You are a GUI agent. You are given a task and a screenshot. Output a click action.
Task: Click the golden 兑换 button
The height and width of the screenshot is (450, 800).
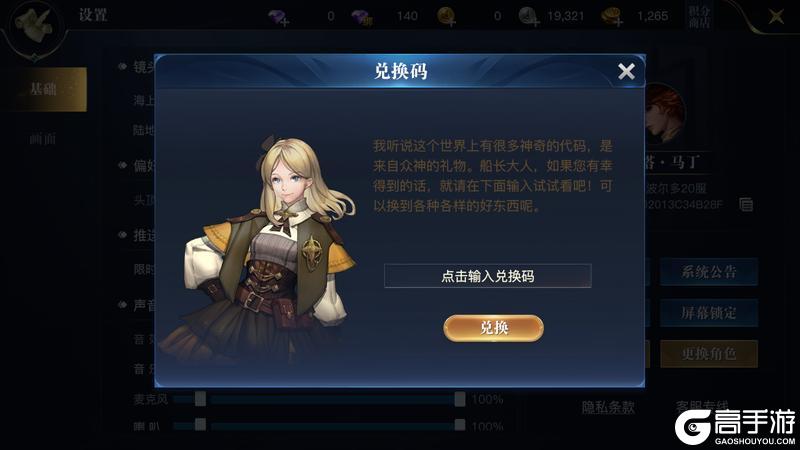[x=493, y=328]
